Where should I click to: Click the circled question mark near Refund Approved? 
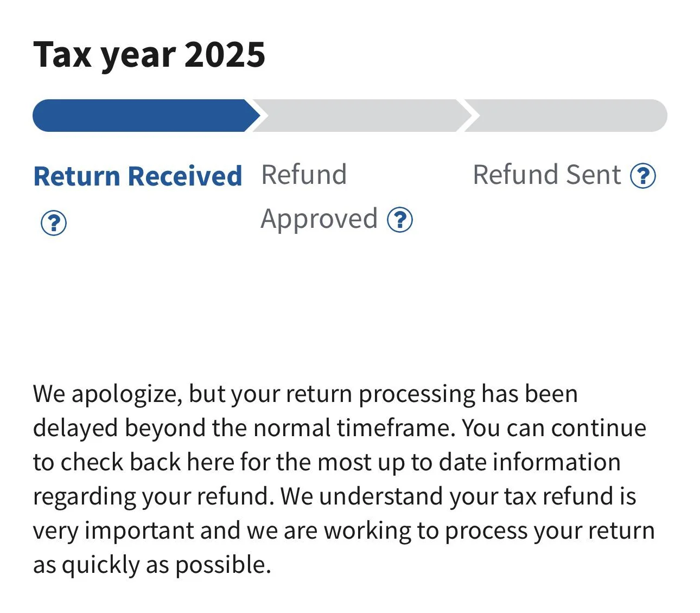tap(400, 220)
